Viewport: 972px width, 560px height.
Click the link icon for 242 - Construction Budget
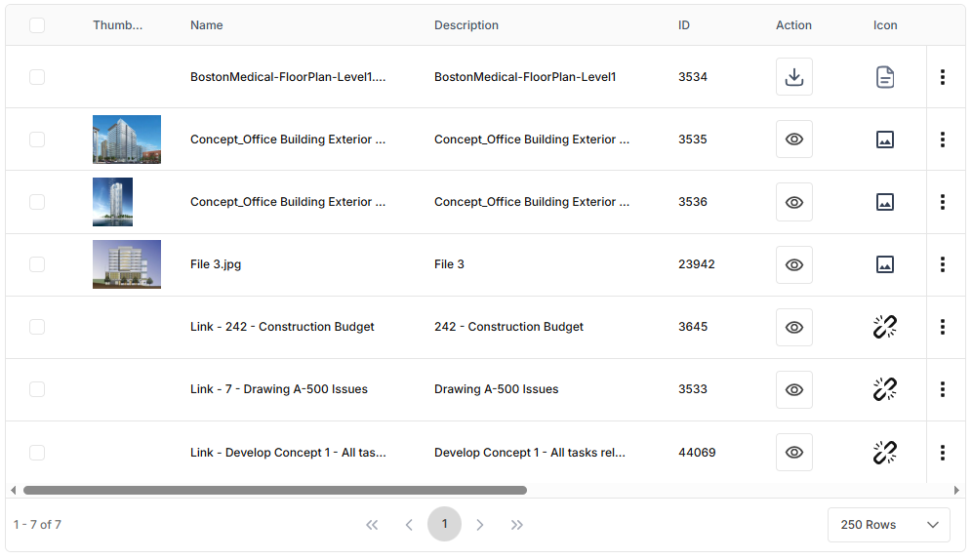(x=884, y=327)
